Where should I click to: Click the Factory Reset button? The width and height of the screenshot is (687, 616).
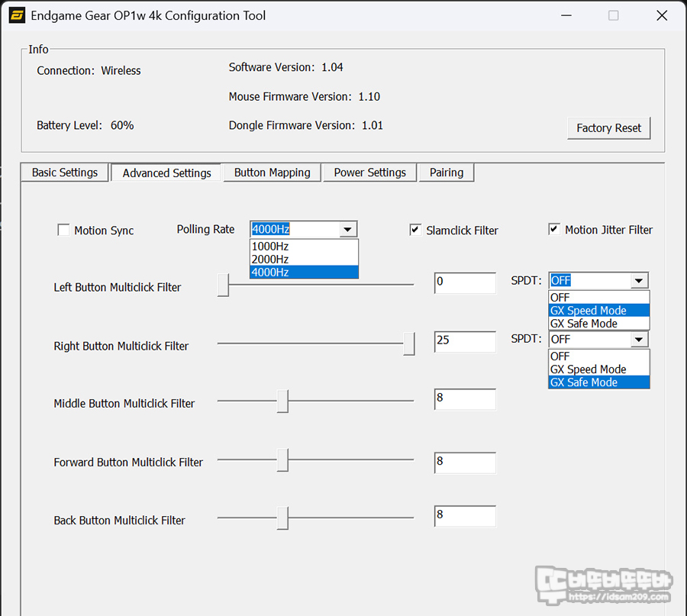608,128
